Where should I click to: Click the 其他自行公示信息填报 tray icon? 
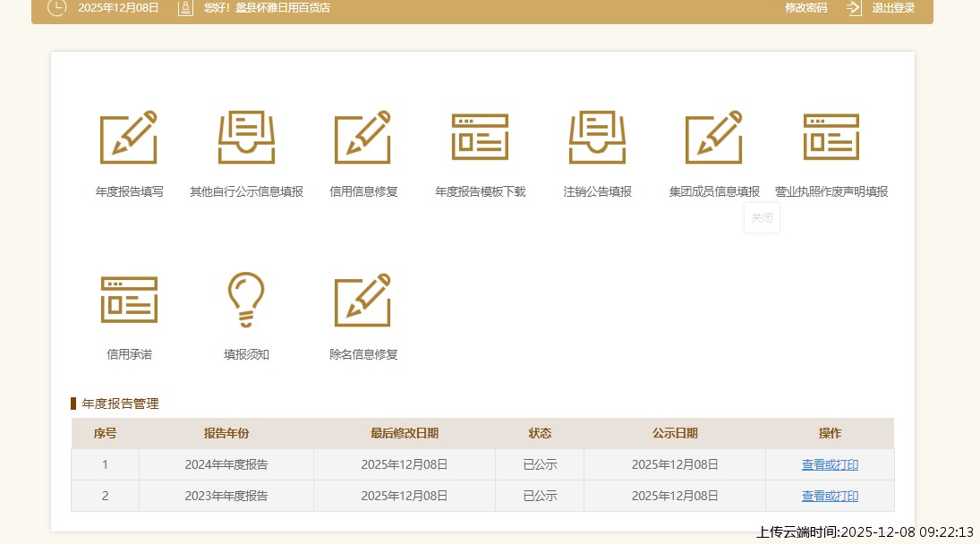[246, 138]
